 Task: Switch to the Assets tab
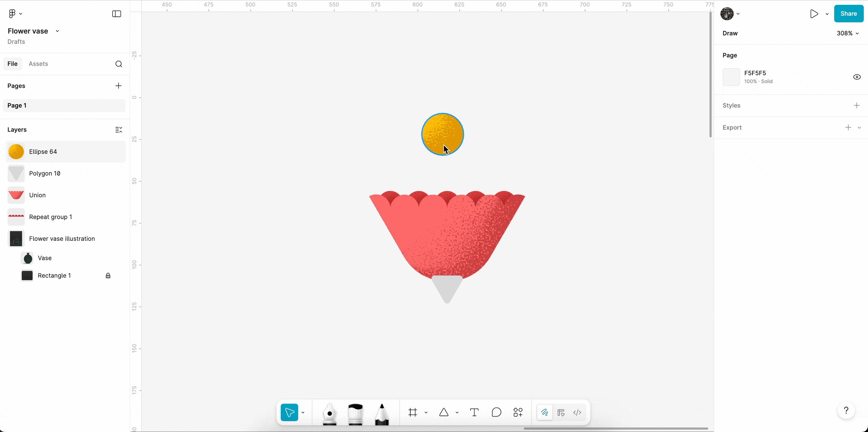(x=38, y=64)
